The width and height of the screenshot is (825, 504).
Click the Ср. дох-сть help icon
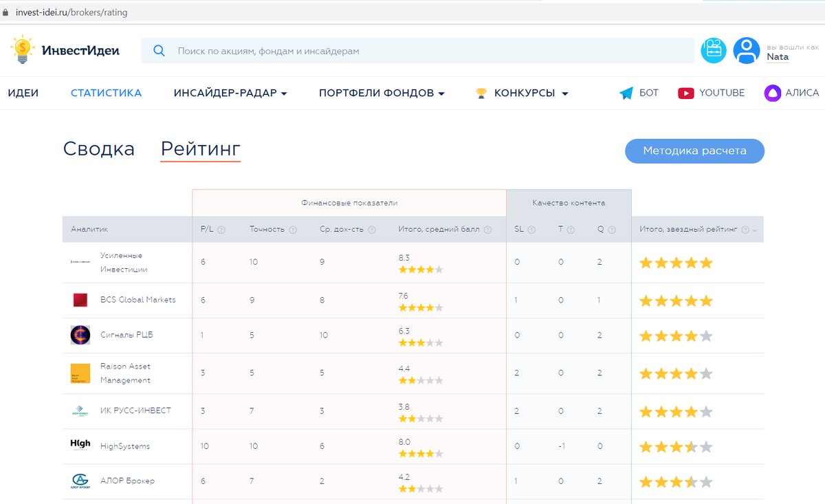(372, 230)
